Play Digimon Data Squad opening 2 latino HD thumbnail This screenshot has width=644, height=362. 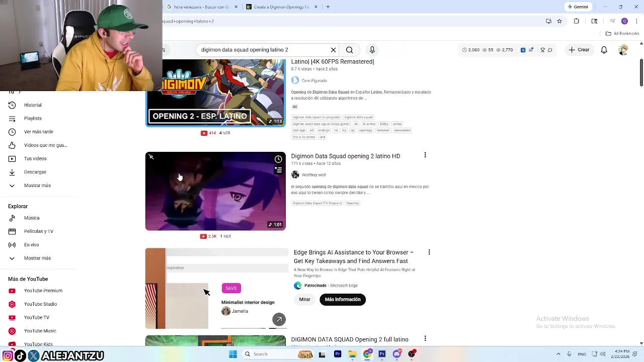click(215, 191)
